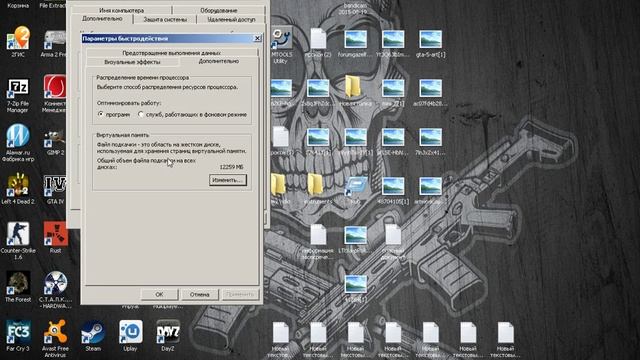Image resolution: width=640 pixels, height=360 pixels.
Task: Switch to Имя компьютера tab in back window
Action: point(121,10)
